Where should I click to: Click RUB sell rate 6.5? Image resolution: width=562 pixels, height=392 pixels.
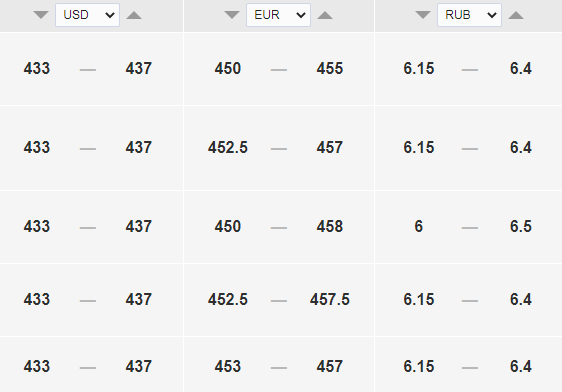(x=521, y=226)
